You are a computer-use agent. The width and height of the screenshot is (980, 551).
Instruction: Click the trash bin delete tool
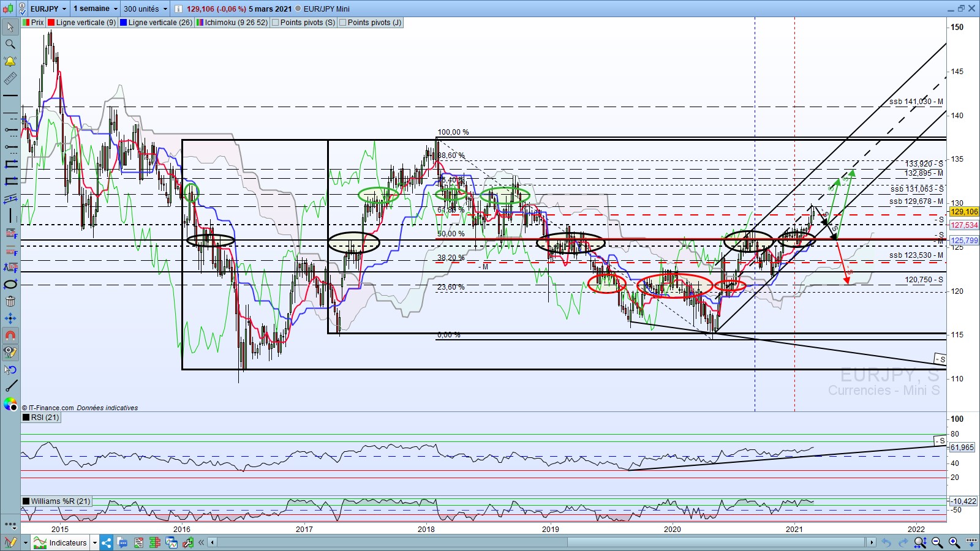point(10,301)
